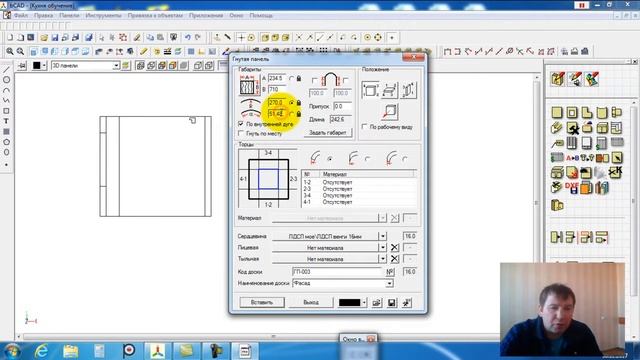640x360 pixels.
Task: Clear the Лицевая material with X icon
Action: pyautogui.click(x=394, y=247)
